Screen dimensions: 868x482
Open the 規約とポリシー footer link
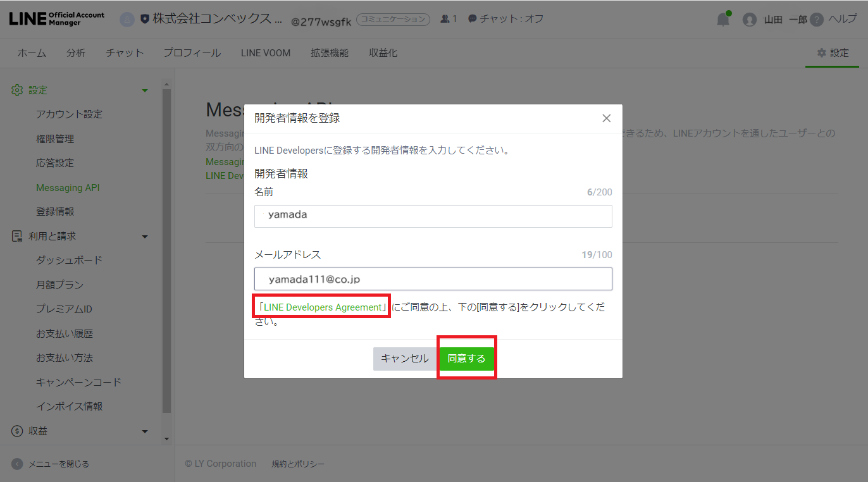[298, 464]
